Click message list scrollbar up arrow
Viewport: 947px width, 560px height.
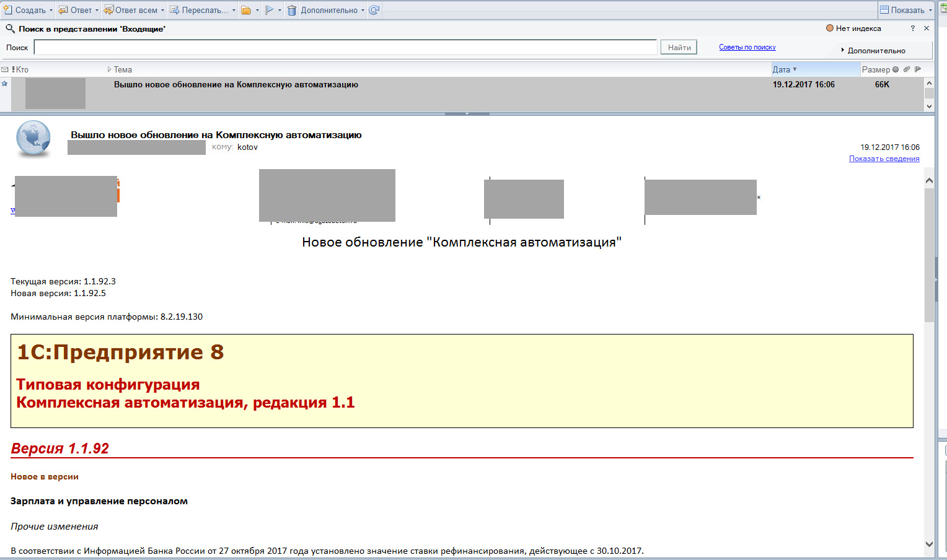(x=929, y=83)
